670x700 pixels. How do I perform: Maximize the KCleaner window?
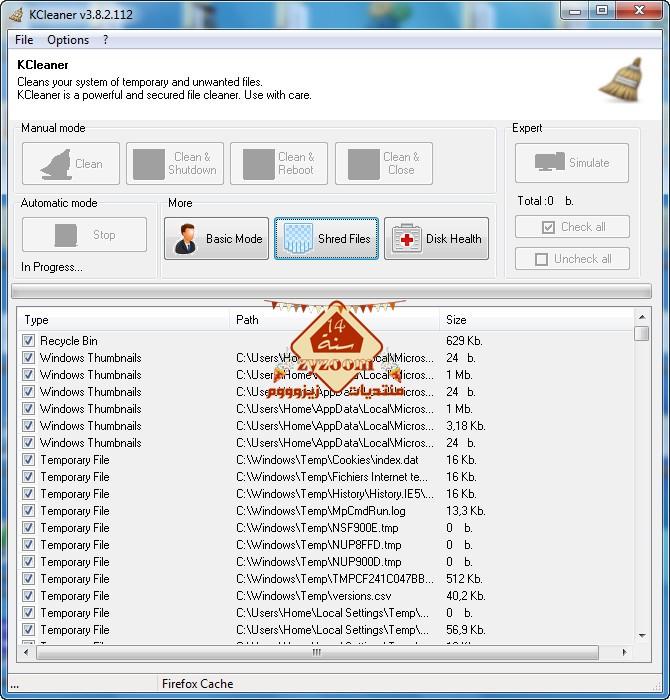[x=602, y=10]
